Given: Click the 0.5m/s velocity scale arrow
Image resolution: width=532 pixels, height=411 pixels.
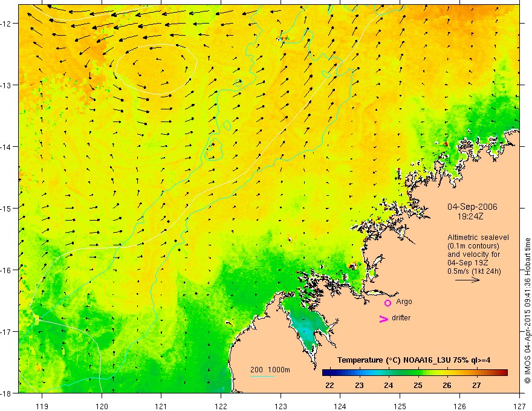Looking at the screenshot, I should click(x=467, y=280).
